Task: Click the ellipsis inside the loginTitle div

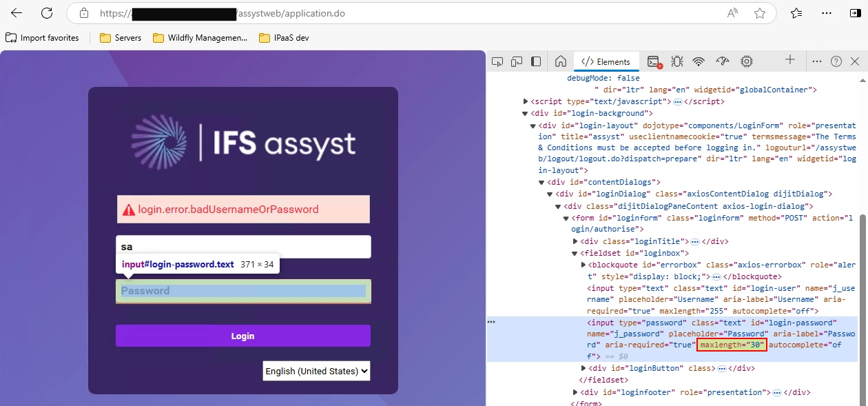Action: (695, 241)
